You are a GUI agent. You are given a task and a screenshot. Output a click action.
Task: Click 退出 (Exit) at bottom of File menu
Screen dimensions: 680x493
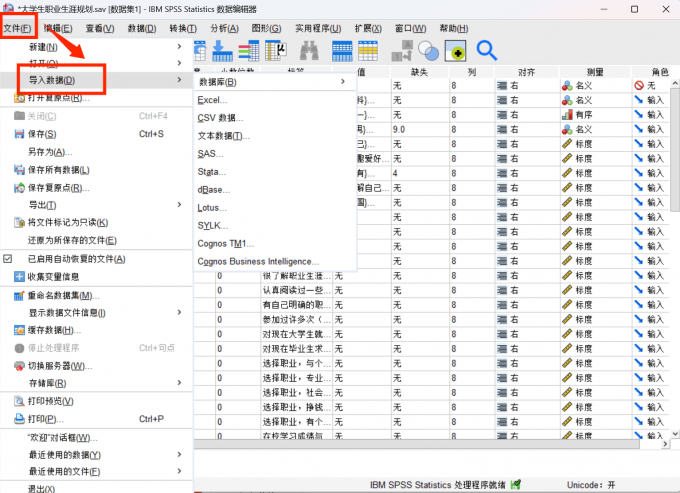[x=40, y=488]
